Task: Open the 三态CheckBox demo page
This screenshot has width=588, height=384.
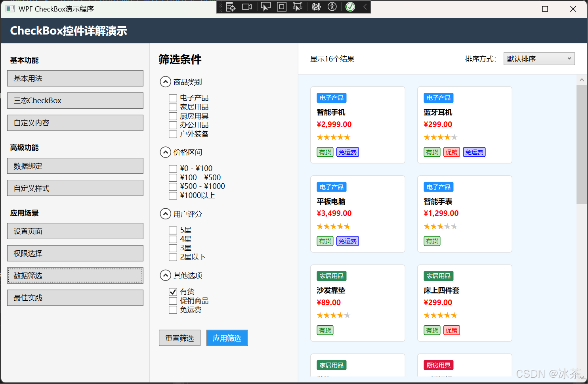Action: point(75,101)
